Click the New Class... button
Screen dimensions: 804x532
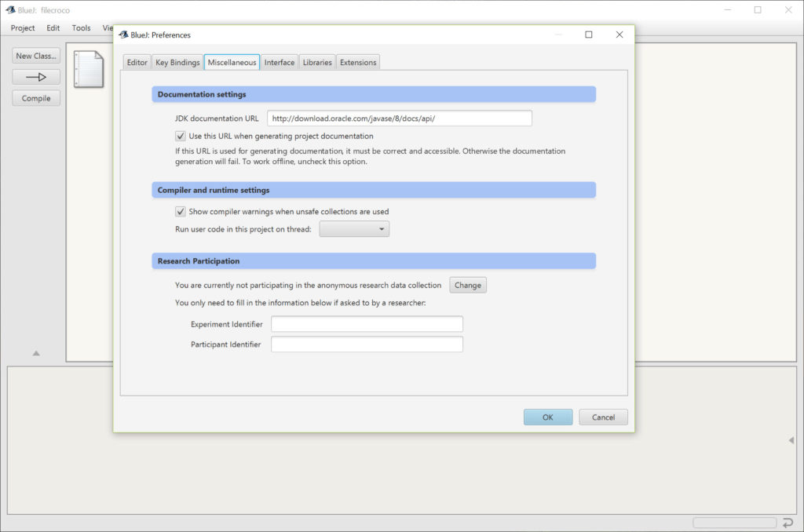(x=36, y=56)
